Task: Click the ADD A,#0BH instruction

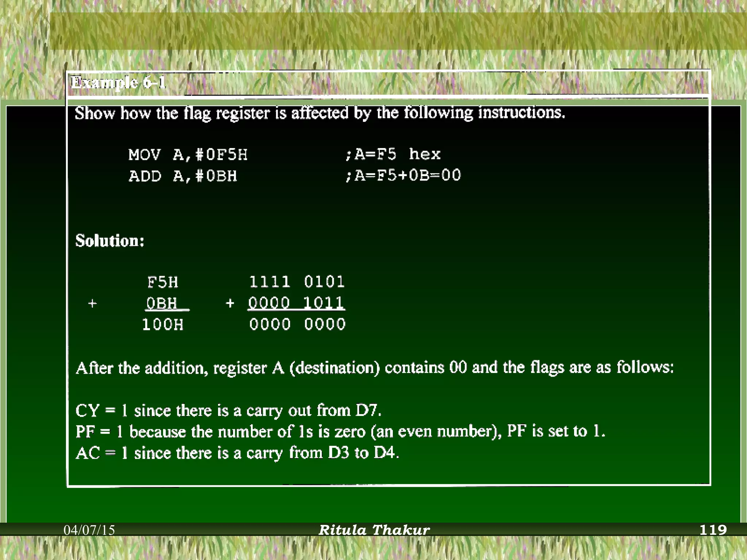Action: point(183,176)
